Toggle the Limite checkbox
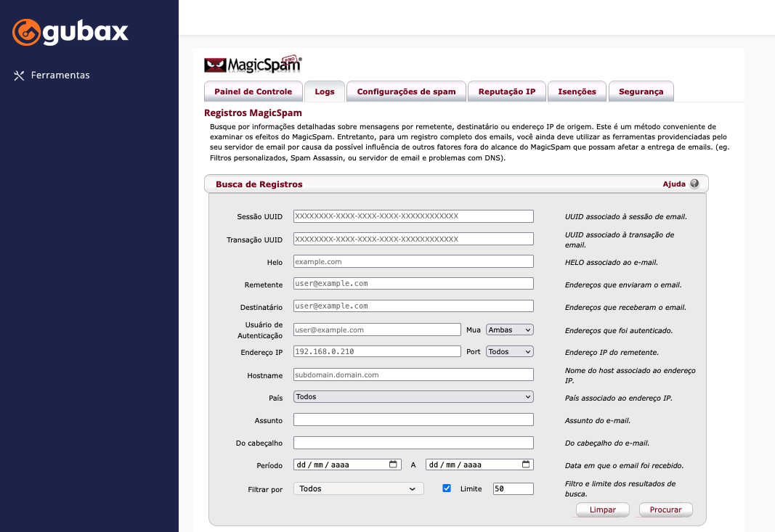This screenshot has width=775, height=532. tap(447, 488)
